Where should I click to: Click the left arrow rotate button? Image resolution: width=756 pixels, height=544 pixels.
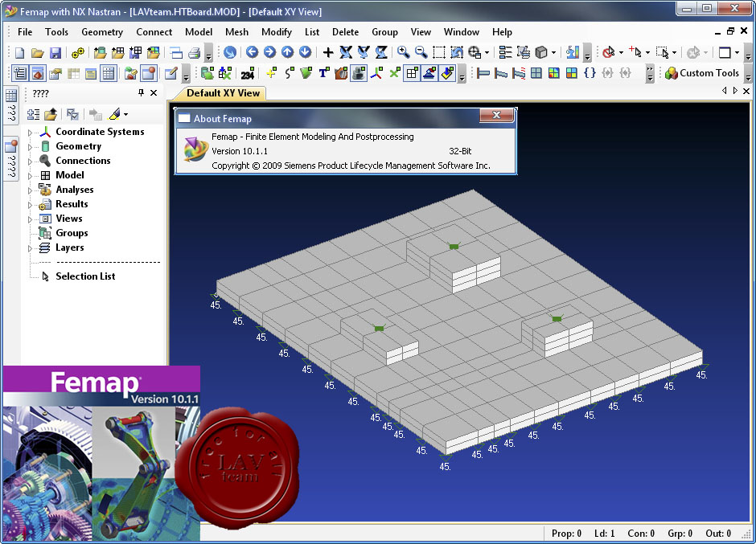[x=252, y=52]
